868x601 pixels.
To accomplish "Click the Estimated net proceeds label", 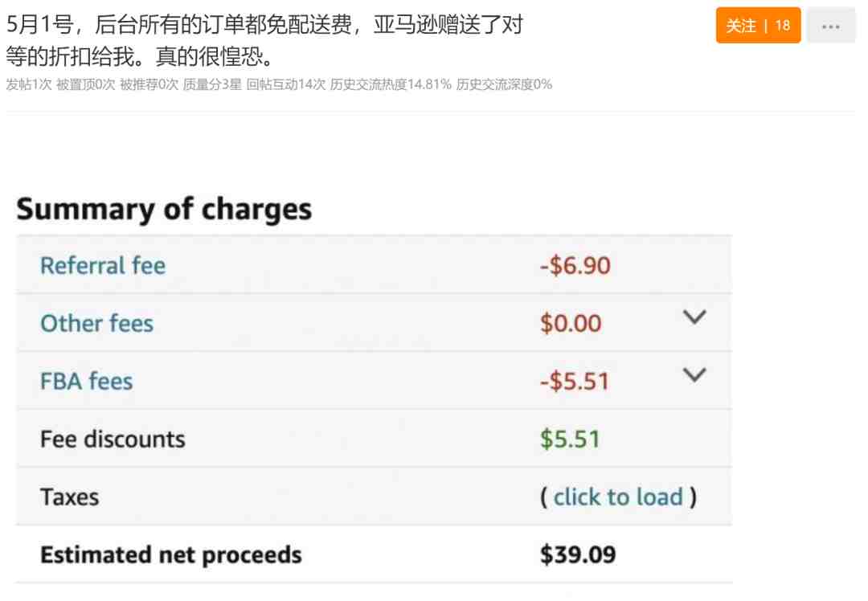I will pyautogui.click(x=171, y=555).
